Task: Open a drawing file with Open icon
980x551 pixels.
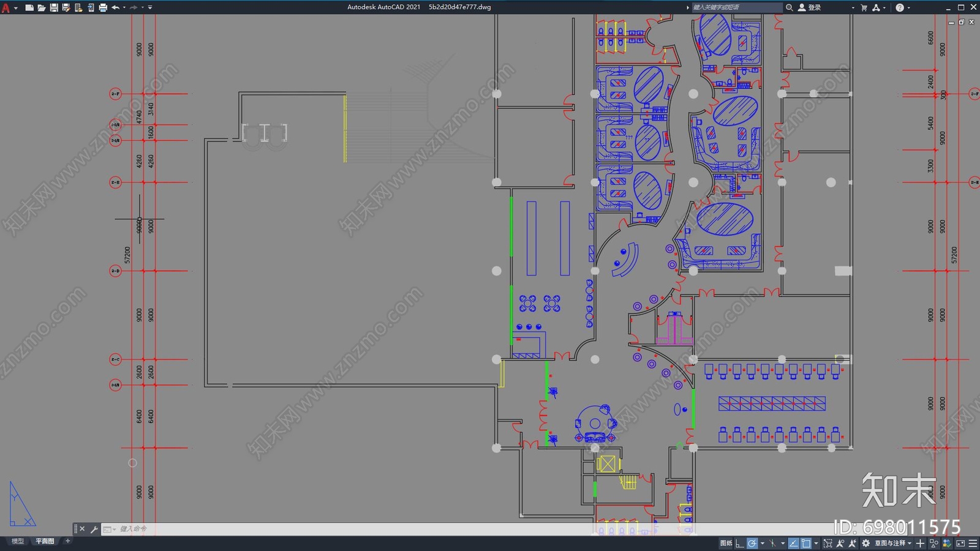Action: [41, 7]
